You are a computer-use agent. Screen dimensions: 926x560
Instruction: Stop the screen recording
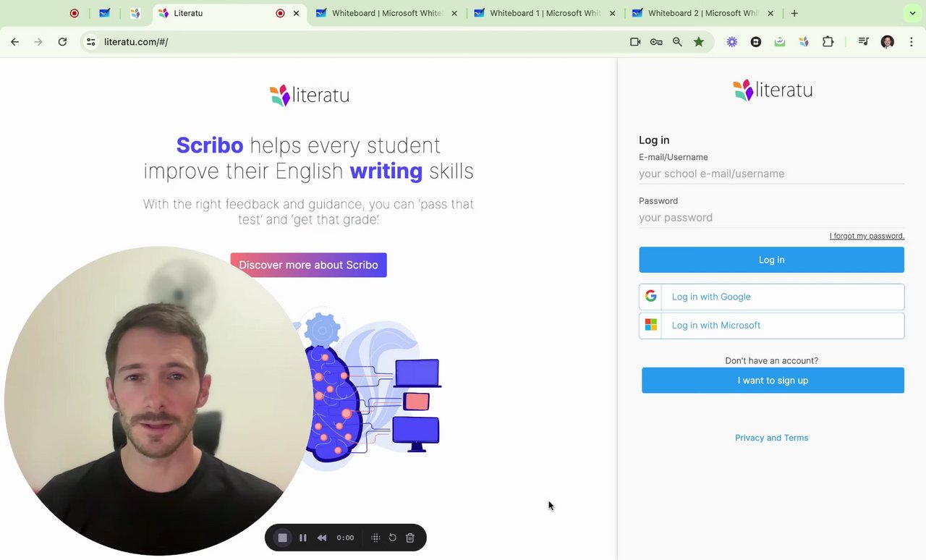point(283,538)
